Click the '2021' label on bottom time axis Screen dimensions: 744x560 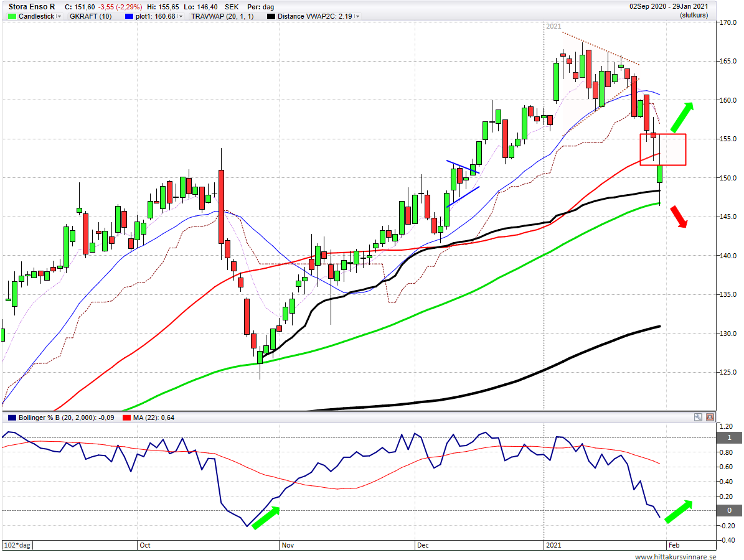point(553,545)
